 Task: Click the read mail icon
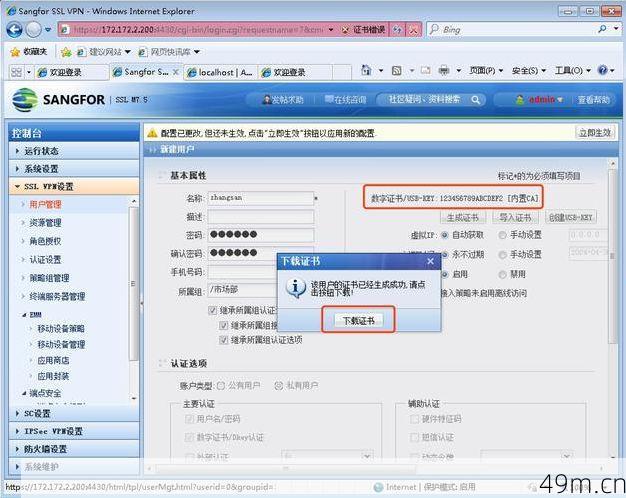coord(426,71)
